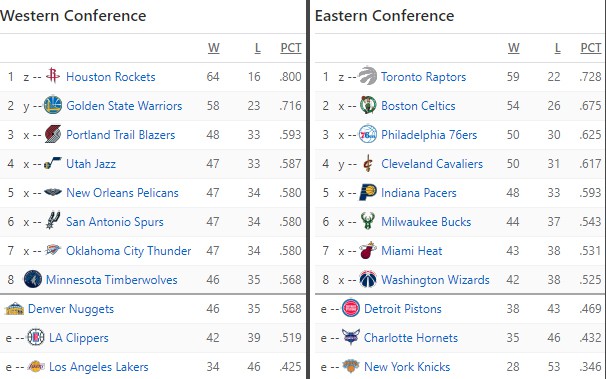Click the Washington Wizards logo
Viewport: 606px width, 379px height.
tap(368, 279)
